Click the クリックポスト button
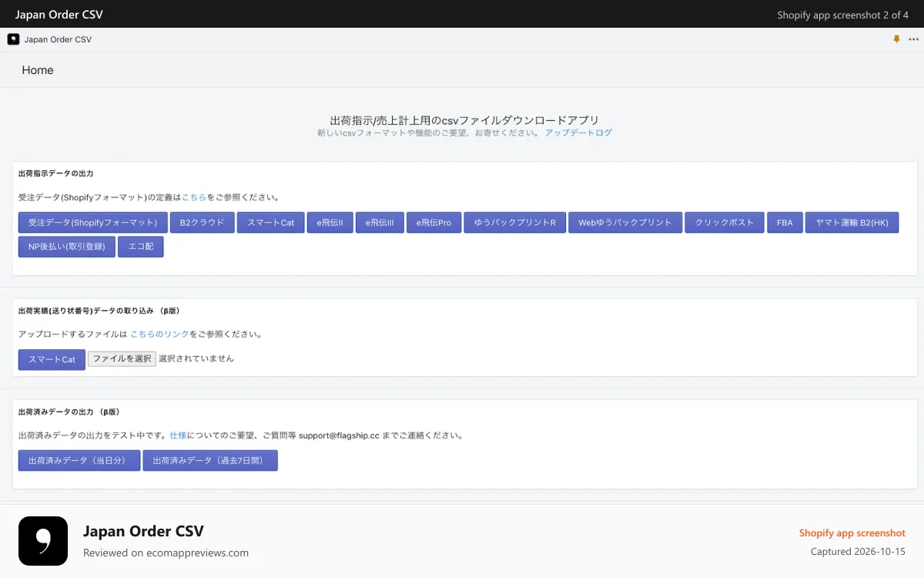The image size is (924, 578). pos(725,223)
